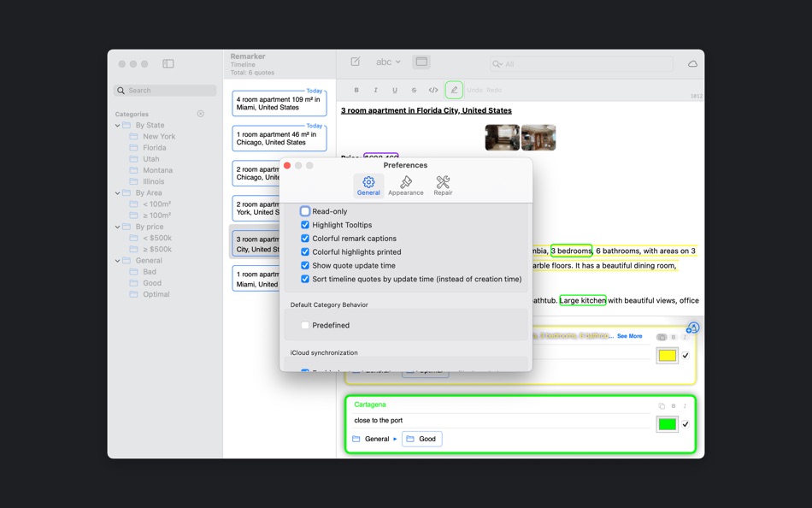Viewport: 812px width, 508px height.
Task: Copy the Cartagena remark with copy icon
Action: point(662,406)
